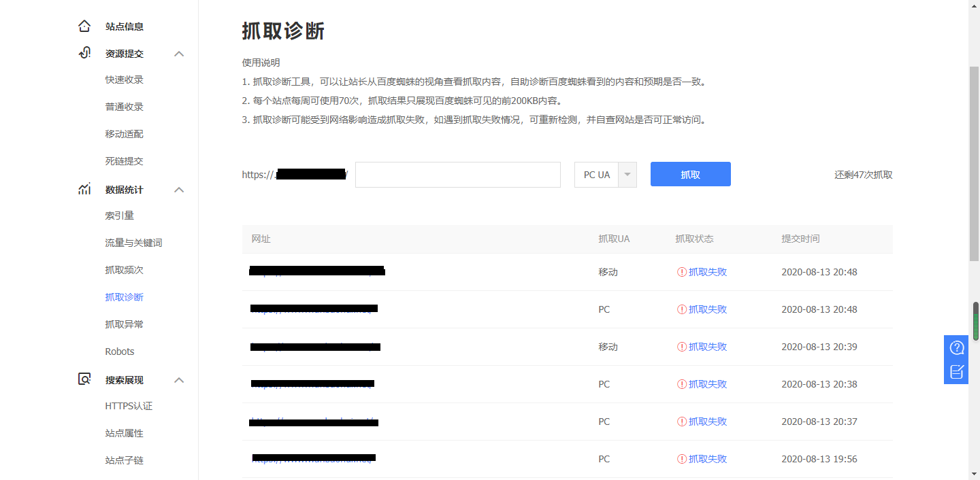This screenshot has height=480, width=980.
Task: Click the scrollbar down arrow
Action: 974,474
